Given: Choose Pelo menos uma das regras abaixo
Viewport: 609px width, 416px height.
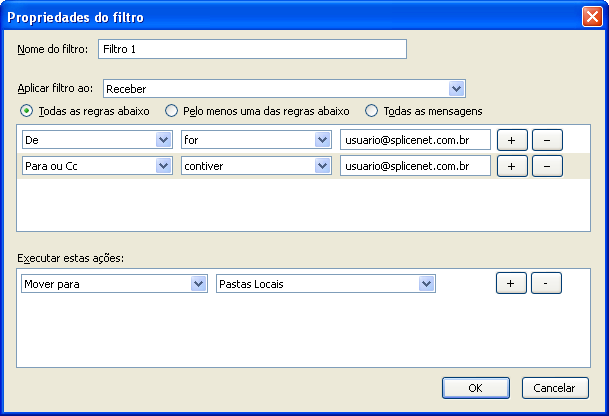Looking at the screenshot, I should click(x=171, y=111).
